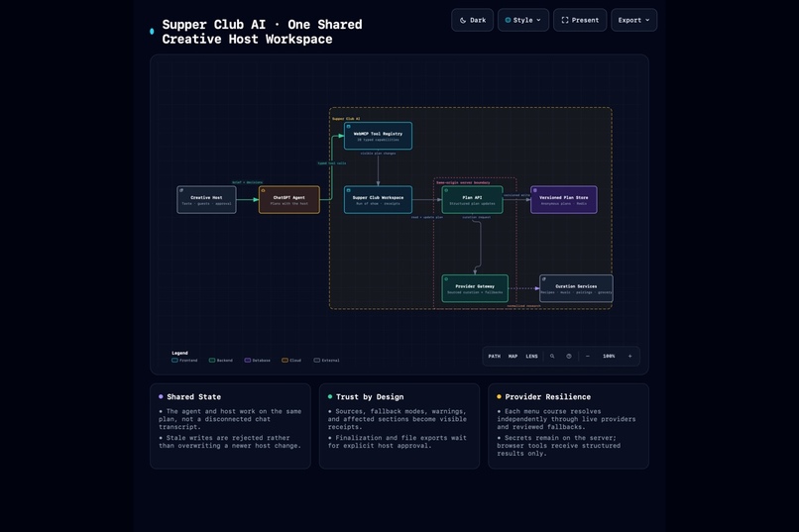Click the Shared State card heading

[193, 396]
